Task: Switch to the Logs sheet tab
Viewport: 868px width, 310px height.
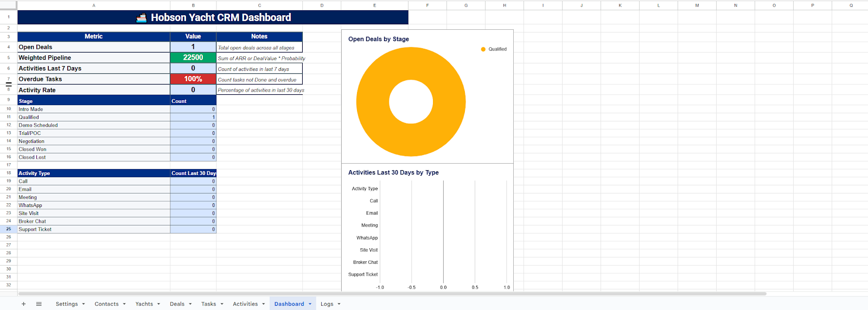Action: tap(327, 304)
